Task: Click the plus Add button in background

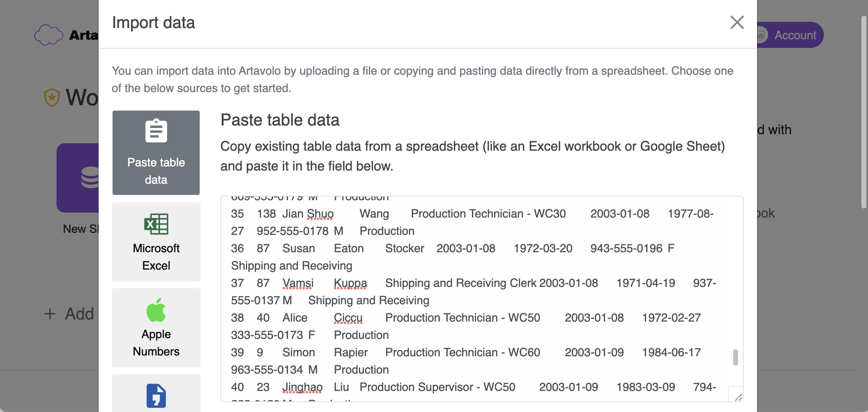Action: tap(69, 314)
